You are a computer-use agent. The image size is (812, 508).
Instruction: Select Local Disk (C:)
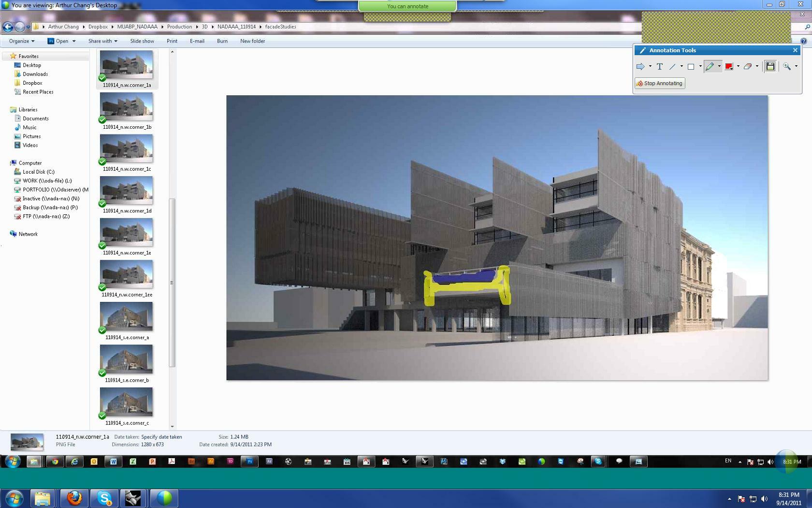(x=38, y=172)
